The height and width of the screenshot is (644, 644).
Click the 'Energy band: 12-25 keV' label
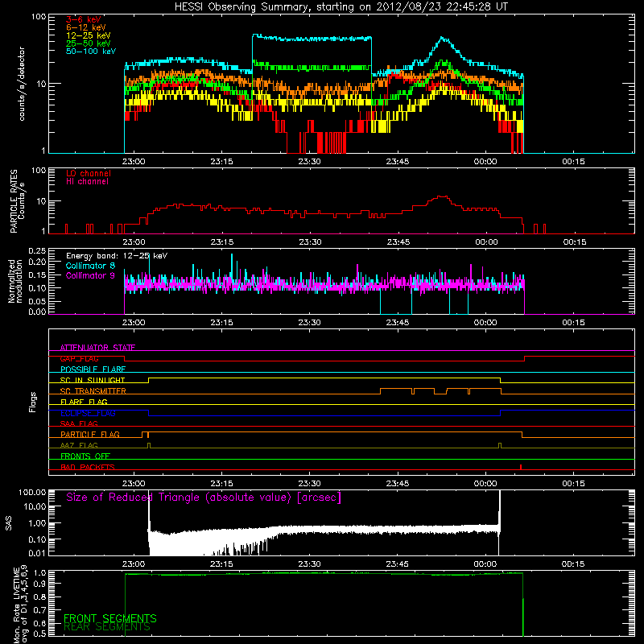click(x=117, y=256)
